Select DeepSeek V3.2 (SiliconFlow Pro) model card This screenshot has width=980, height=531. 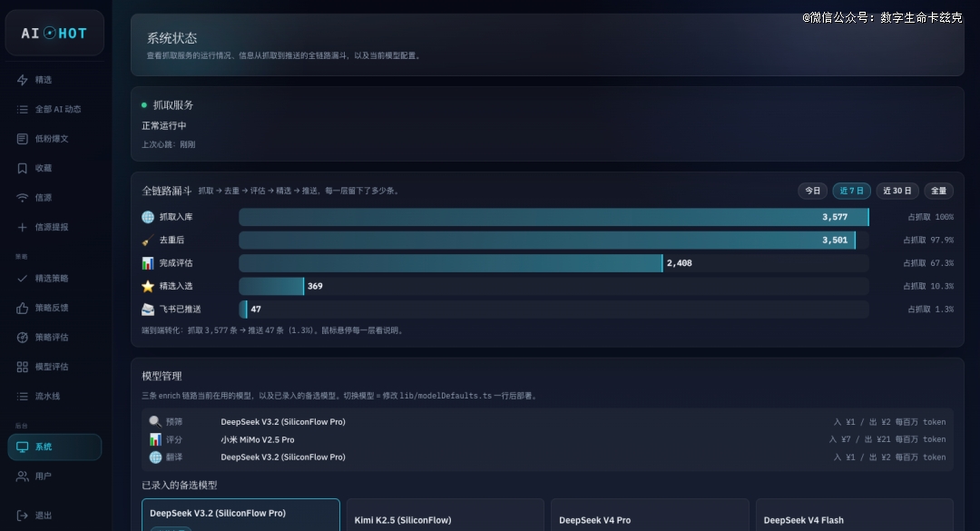[x=240, y=515]
